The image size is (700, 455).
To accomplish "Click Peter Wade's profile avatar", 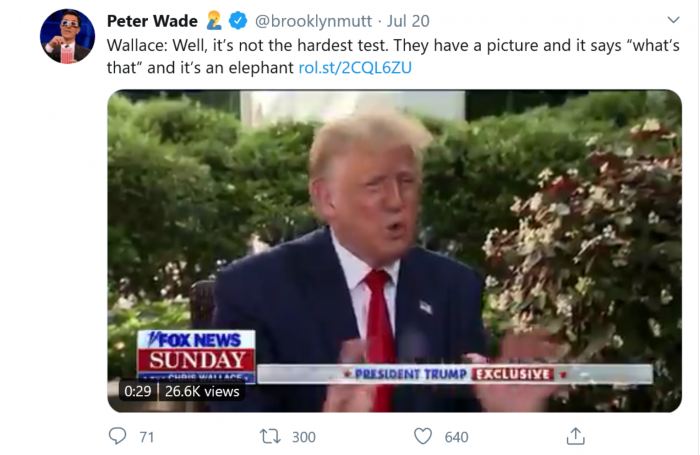I will (x=67, y=36).
